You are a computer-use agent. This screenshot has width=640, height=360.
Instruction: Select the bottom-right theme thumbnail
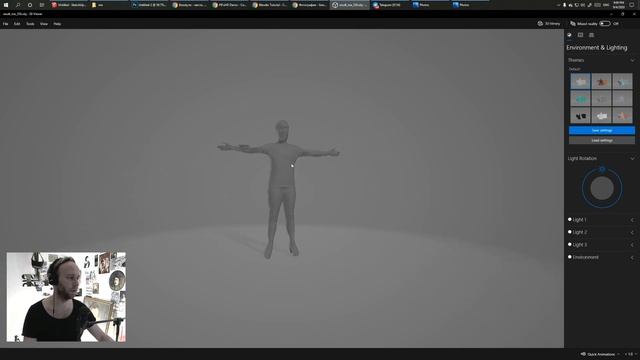622,116
